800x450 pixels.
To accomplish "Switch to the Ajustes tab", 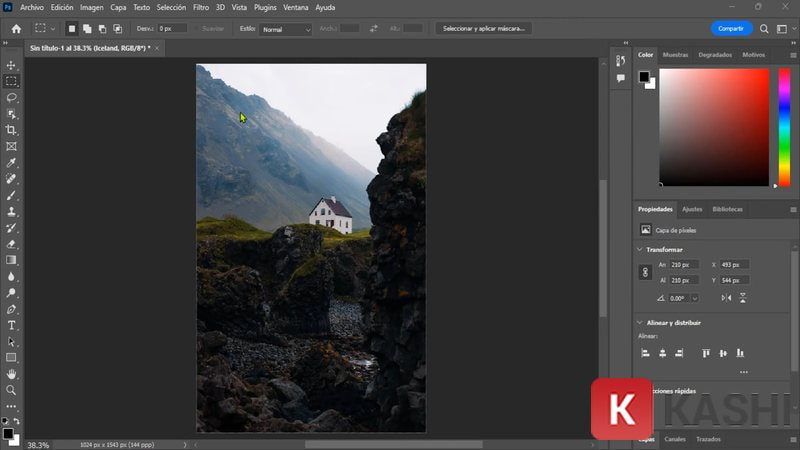I will pos(692,210).
